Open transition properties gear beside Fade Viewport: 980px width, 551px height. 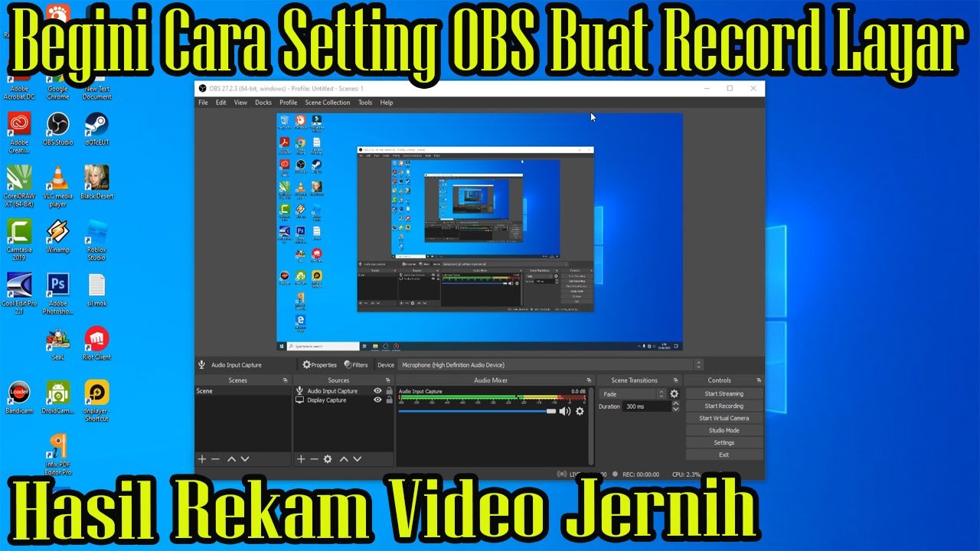click(675, 394)
